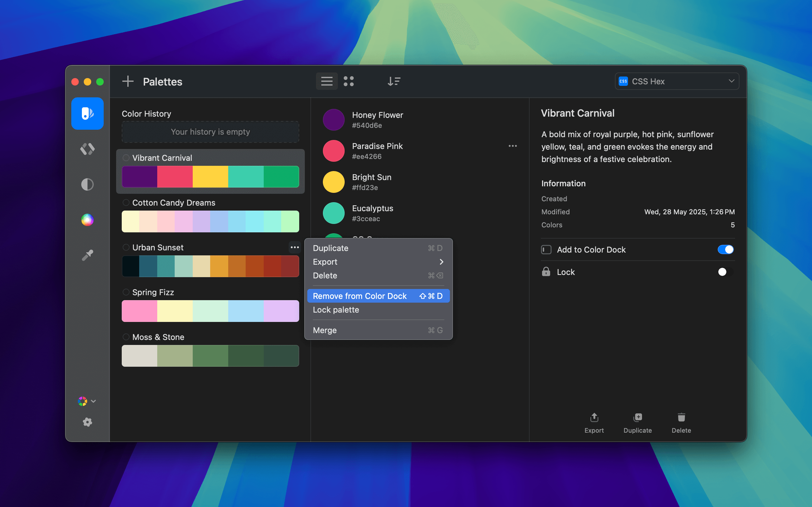The width and height of the screenshot is (812, 507).
Task: Select Merge from the context menu
Action: coord(324,330)
